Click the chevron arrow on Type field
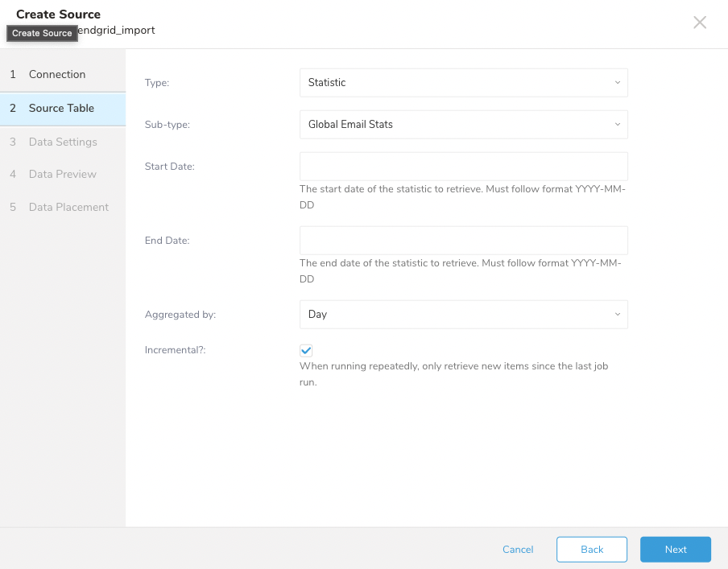The image size is (728, 569). tap(617, 83)
